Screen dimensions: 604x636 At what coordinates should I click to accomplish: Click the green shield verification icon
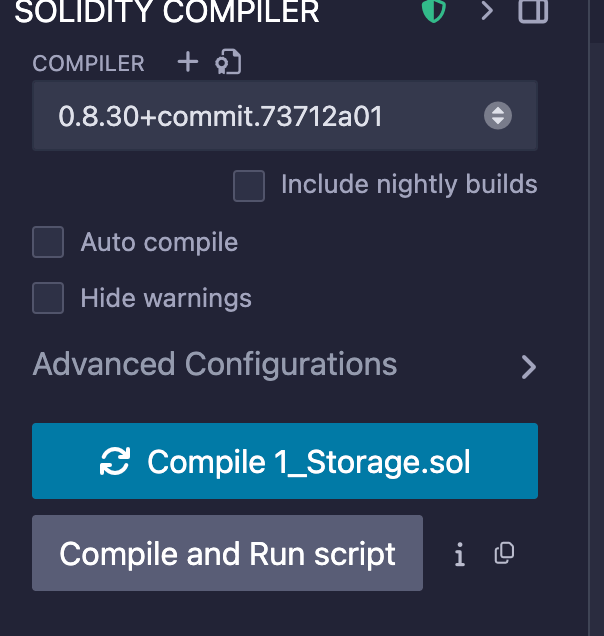433,12
